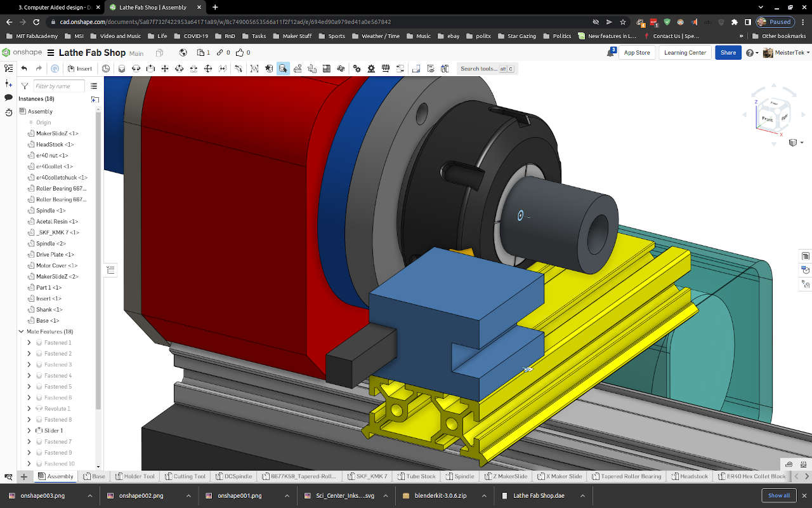Image resolution: width=812 pixels, height=508 pixels.
Task: Open the notifications bell icon
Action: pos(610,53)
